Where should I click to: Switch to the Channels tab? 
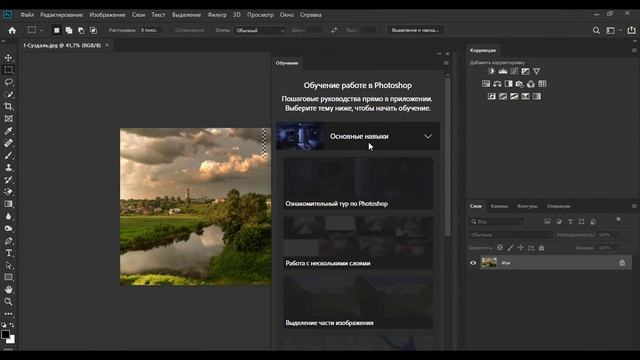point(499,206)
